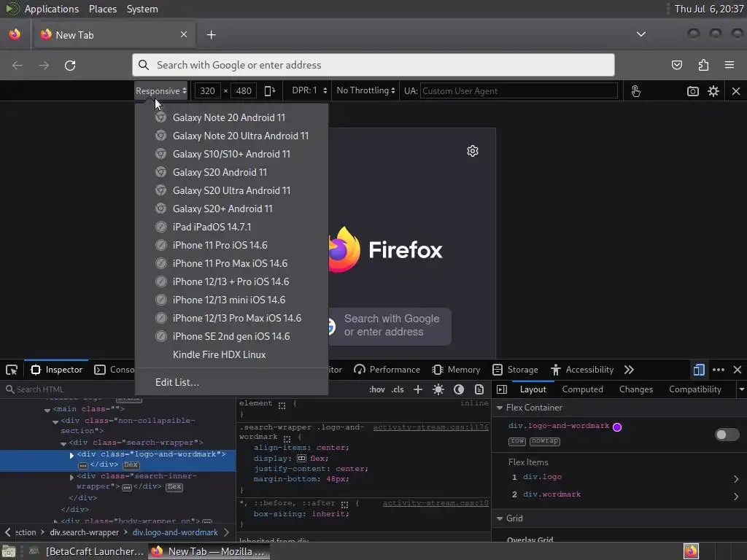The height and width of the screenshot is (560, 747).
Task: Open the Compatibility sidebar tab
Action: pyautogui.click(x=694, y=389)
